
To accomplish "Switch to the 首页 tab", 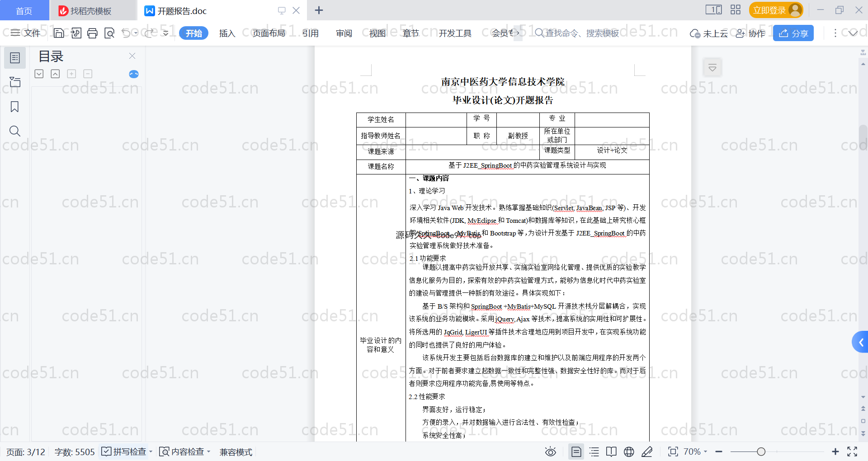I will click(24, 10).
